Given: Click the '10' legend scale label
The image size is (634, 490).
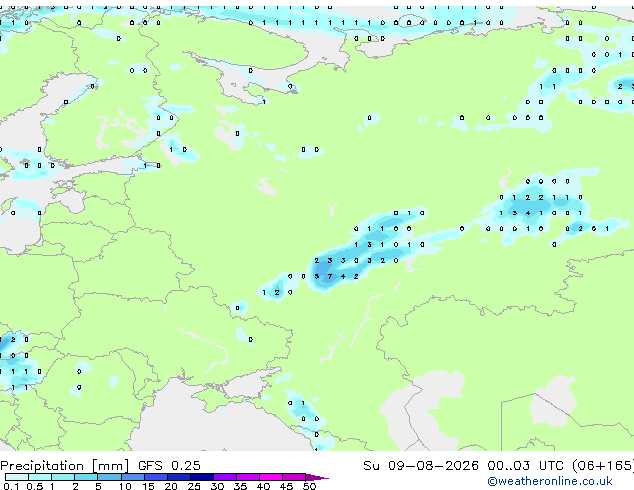Looking at the screenshot, I should (125, 486).
